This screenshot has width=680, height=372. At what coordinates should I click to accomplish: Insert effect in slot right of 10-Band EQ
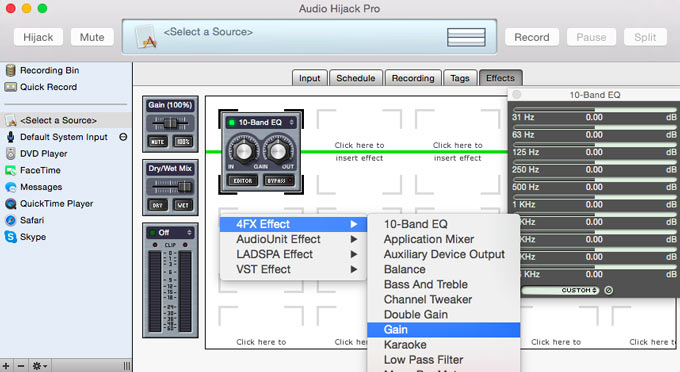(x=359, y=151)
